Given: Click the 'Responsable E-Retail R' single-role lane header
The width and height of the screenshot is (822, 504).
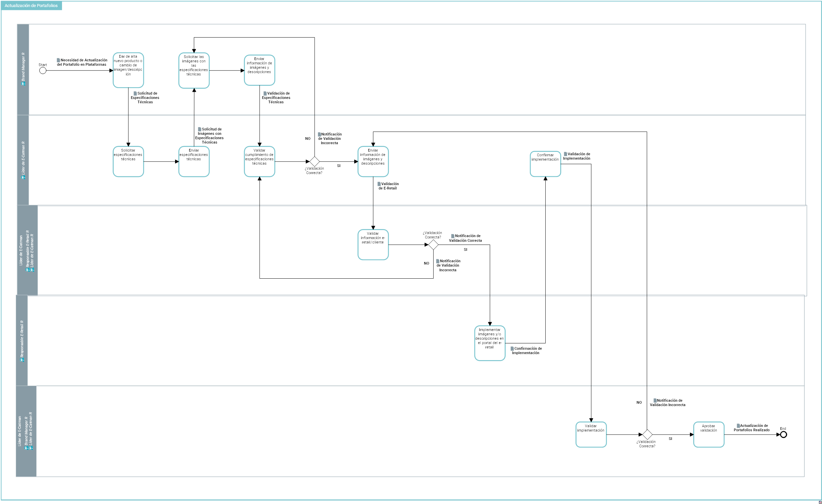Looking at the screenshot, I should (22, 340).
